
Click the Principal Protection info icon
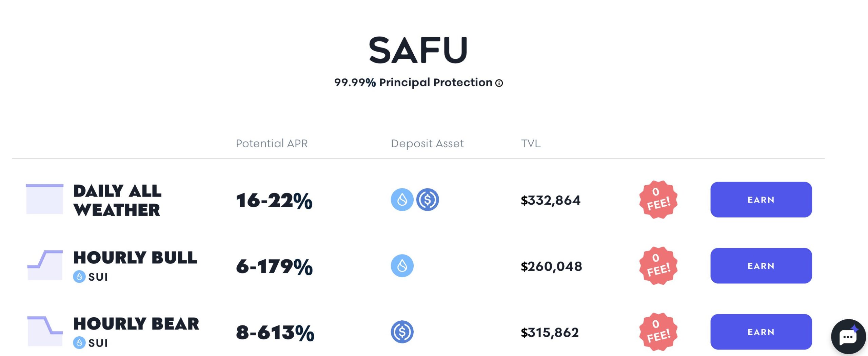[499, 83]
